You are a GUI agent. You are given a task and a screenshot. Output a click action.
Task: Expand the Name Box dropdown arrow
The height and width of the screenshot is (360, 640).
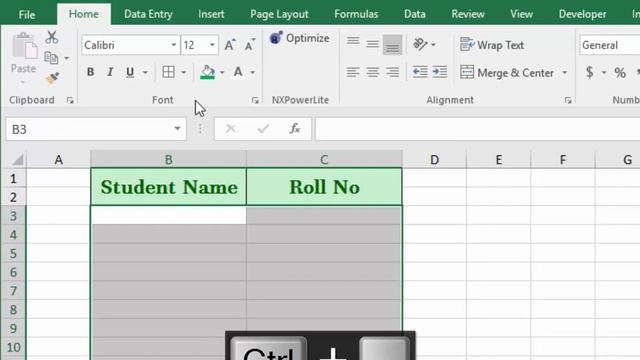coord(177,129)
